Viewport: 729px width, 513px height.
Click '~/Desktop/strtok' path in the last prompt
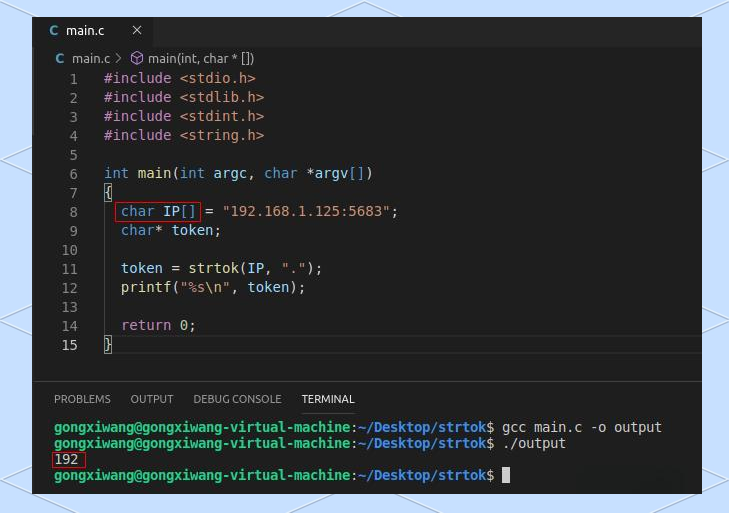(x=422, y=475)
